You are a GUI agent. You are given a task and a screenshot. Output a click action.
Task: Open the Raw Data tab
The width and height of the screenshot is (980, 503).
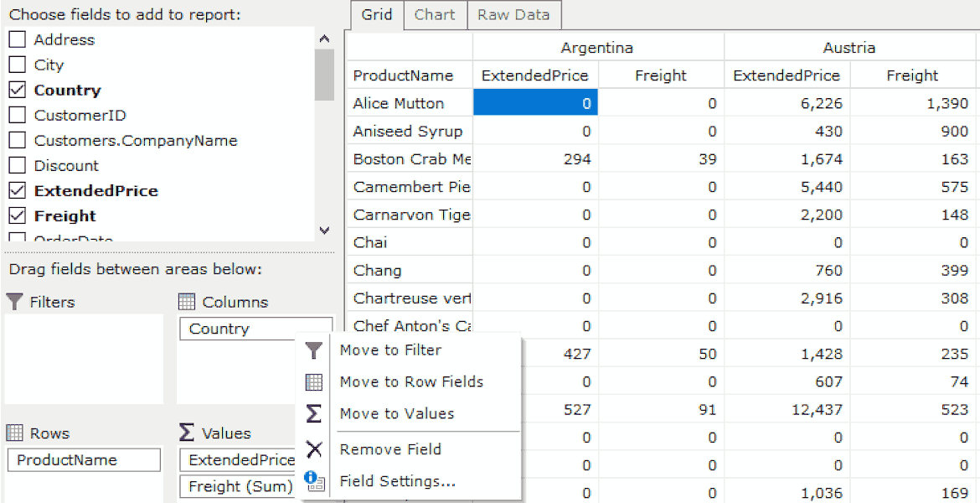[x=513, y=15]
